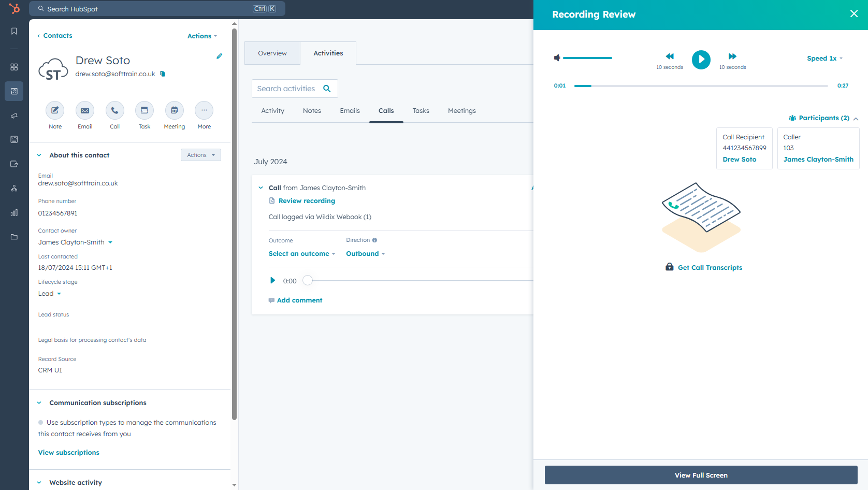Viewport: 868px width, 490px height.
Task: Open the contact Actions dropdown at top
Action: point(202,36)
